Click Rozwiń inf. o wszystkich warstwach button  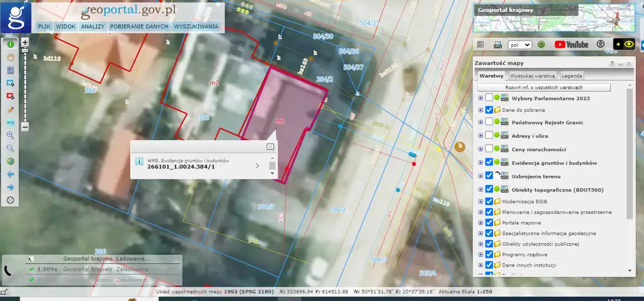[x=544, y=87]
